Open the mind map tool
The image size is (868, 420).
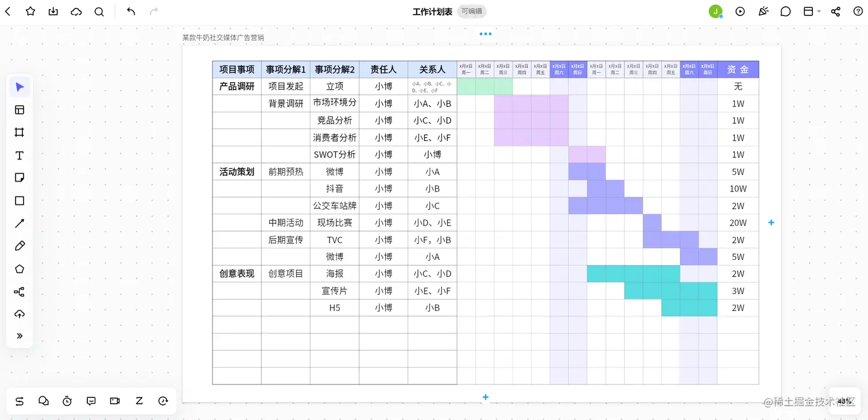[20, 291]
